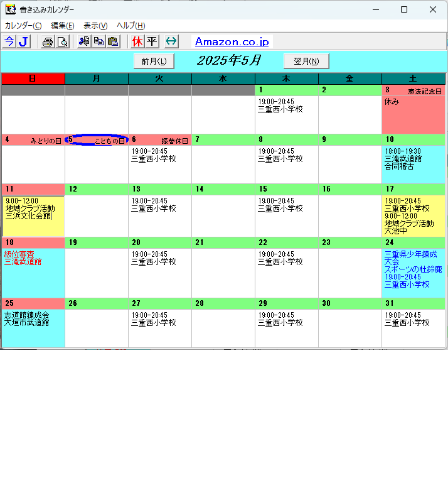Open the 編集 menu
Image resolution: width=448 pixels, height=488 pixels.
62,26
